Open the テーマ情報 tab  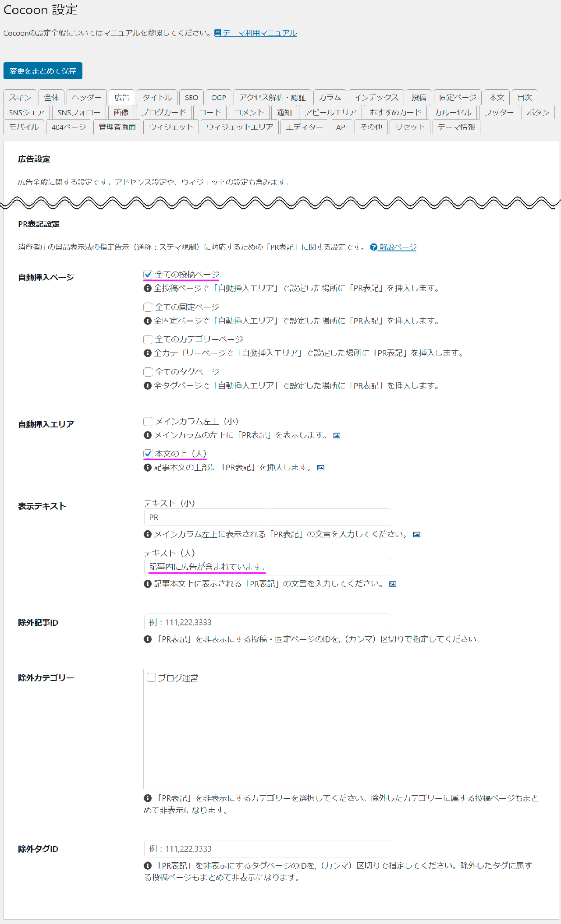pos(457,127)
